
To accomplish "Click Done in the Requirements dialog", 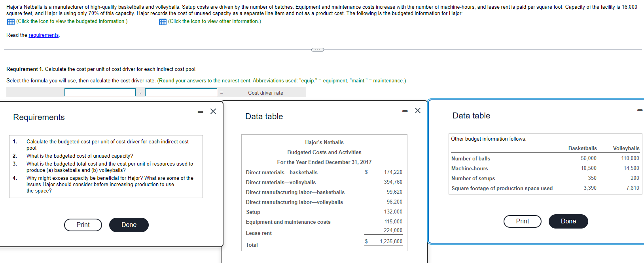I will pos(129,225).
